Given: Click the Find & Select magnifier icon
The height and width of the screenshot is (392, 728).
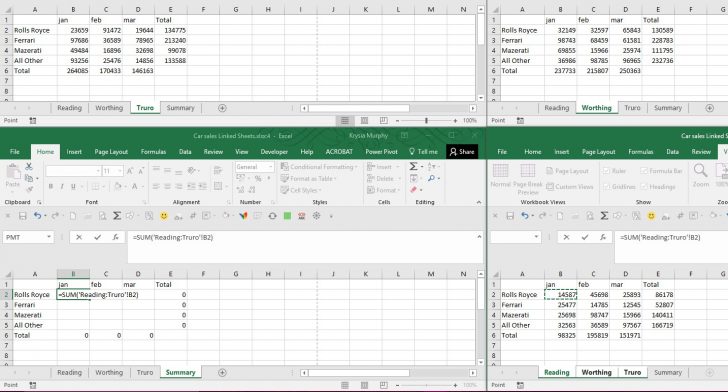Looking at the screenshot, I should [431, 178].
